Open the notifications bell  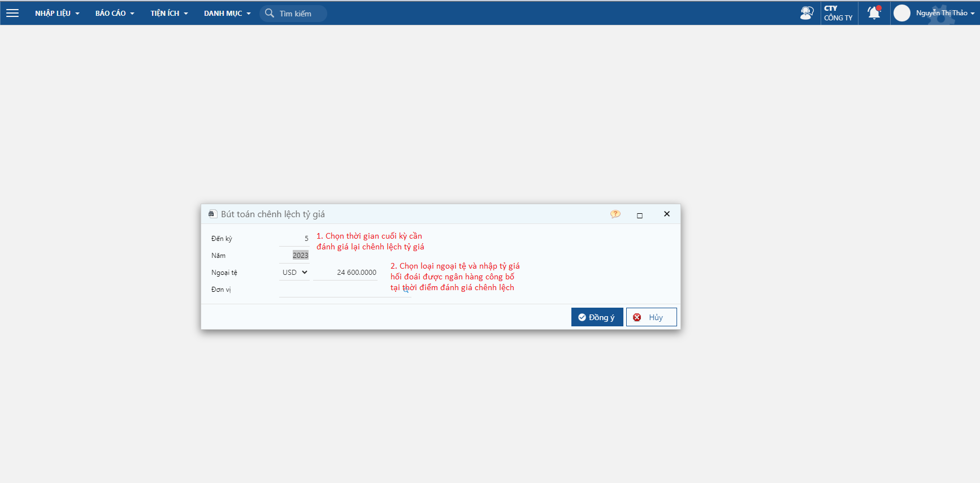pyautogui.click(x=874, y=13)
